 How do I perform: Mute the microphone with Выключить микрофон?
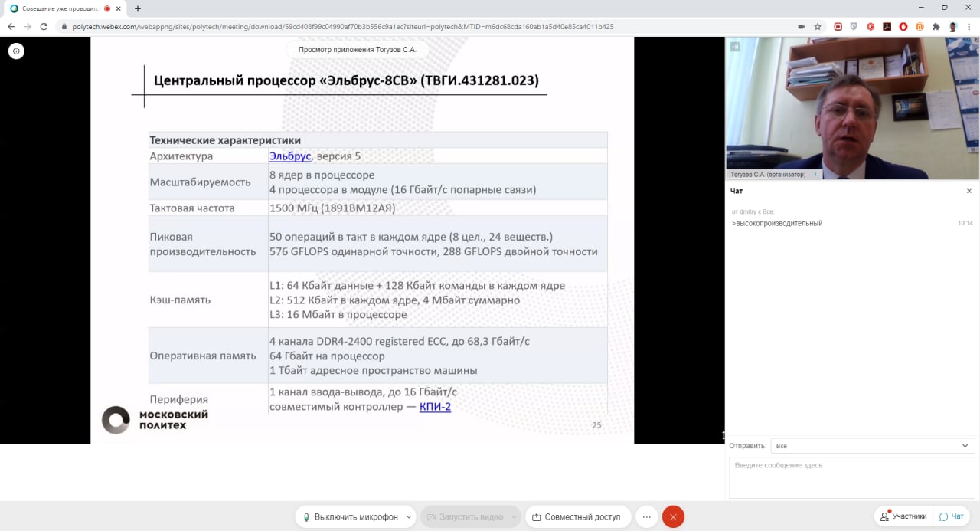(350, 516)
